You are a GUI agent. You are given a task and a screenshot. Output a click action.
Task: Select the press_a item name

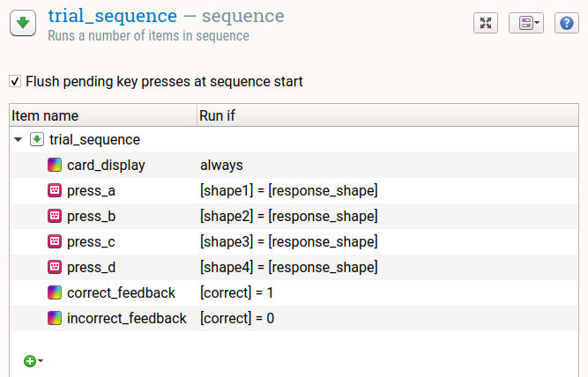tap(91, 191)
